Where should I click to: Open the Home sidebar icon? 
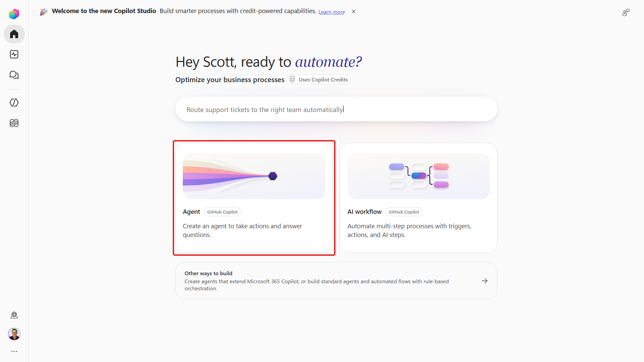14,34
